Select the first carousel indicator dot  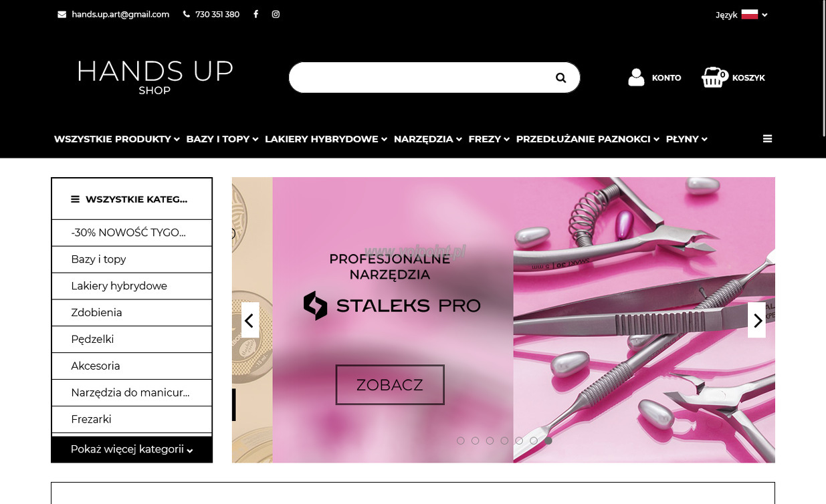tap(461, 440)
